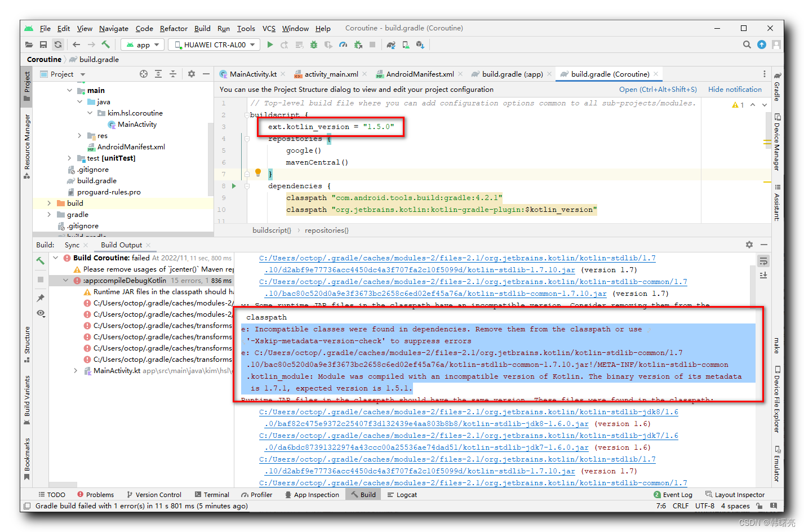Viewport: 804px width, 532px height.
Task: Toggle the Device File Explorer side panel
Action: tap(777, 399)
